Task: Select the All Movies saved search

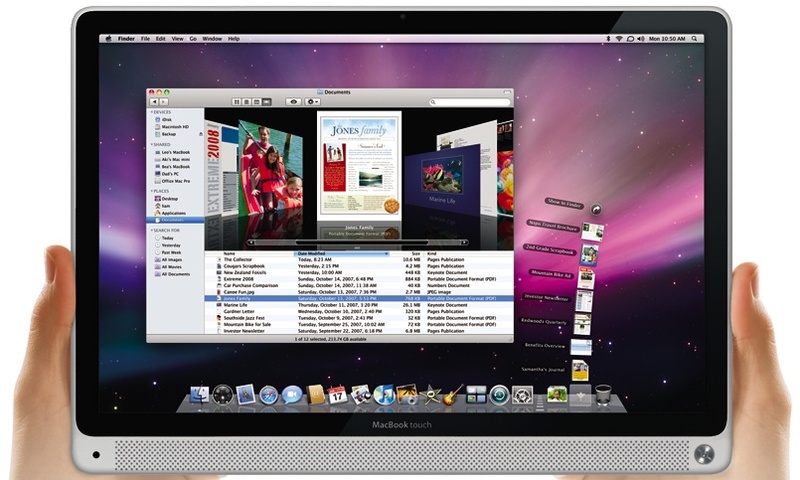Action: pos(168,267)
